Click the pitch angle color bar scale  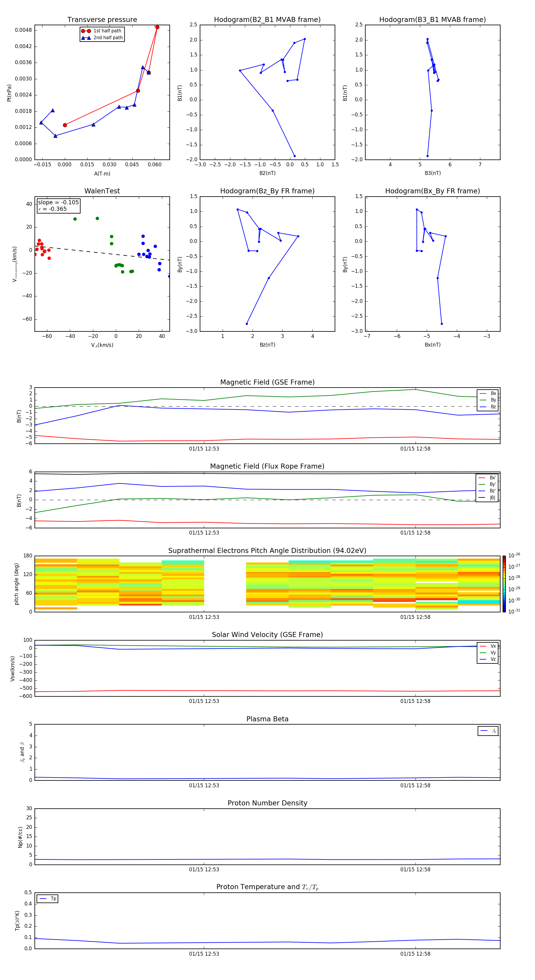[504, 584]
